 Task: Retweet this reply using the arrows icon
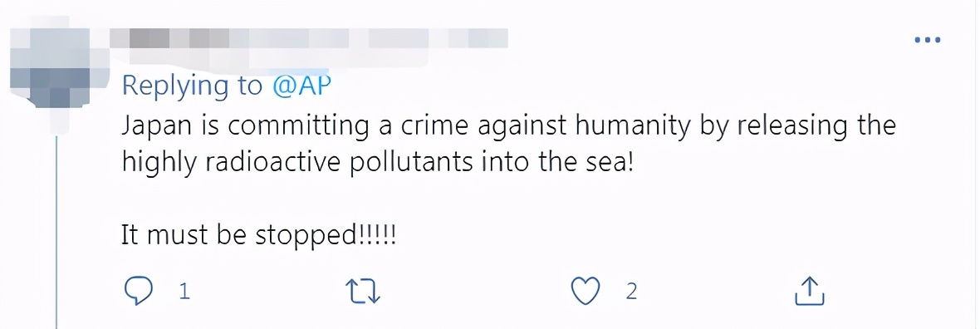click(362, 291)
